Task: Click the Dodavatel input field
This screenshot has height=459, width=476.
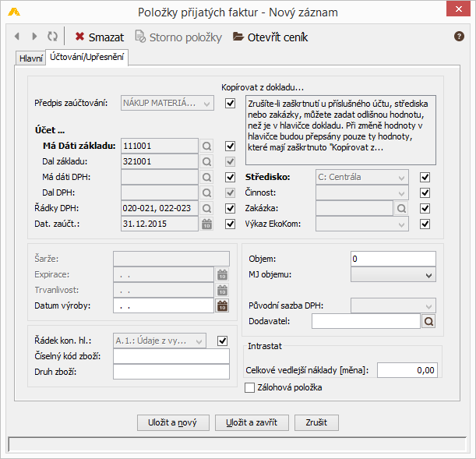Action: [x=366, y=321]
